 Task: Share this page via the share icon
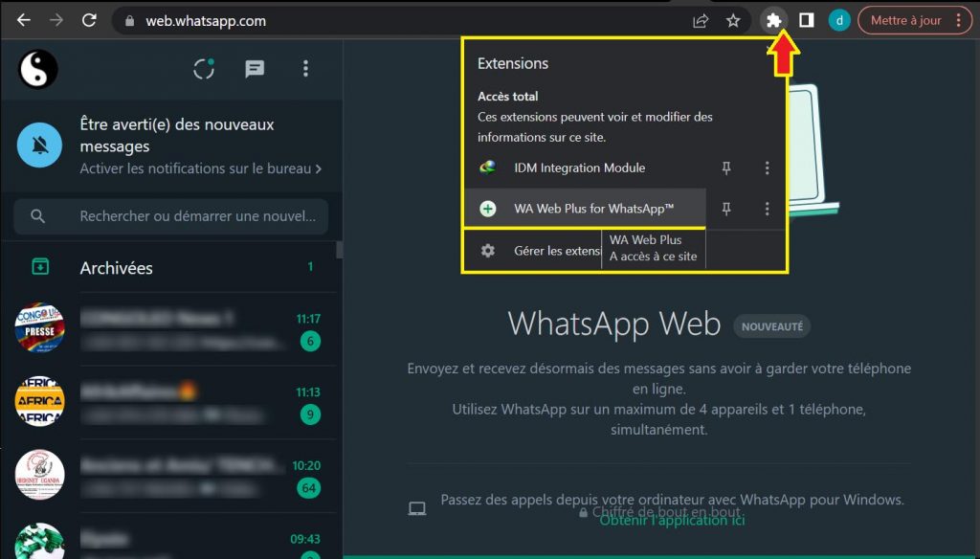701,21
